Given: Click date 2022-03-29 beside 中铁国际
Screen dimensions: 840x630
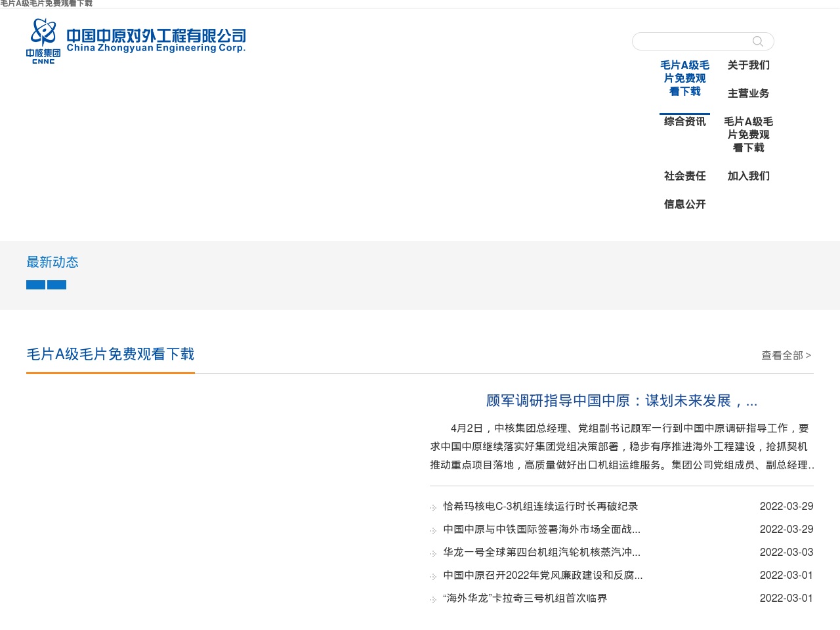Looking at the screenshot, I should click(x=786, y=529).
